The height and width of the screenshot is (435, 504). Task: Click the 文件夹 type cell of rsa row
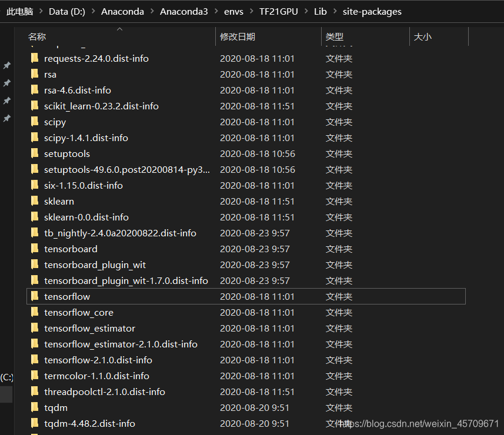pos(339,74)
